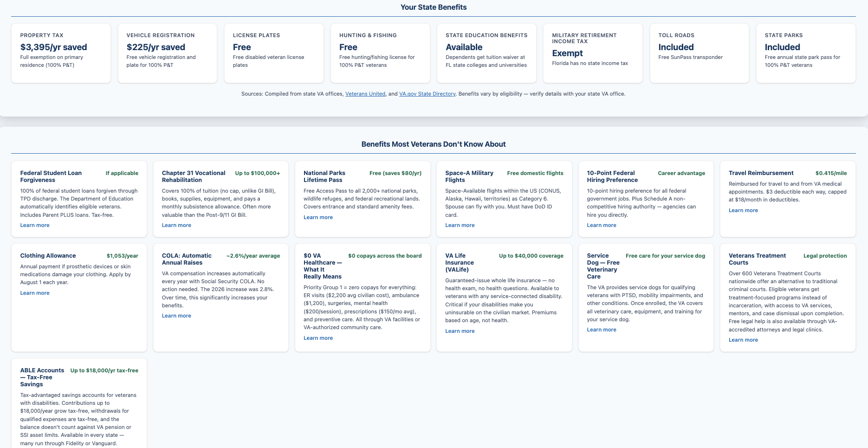Click 'Free care for your service dog' tag
This screenshot has width=868, height=448.
click(x=665, y=256)
